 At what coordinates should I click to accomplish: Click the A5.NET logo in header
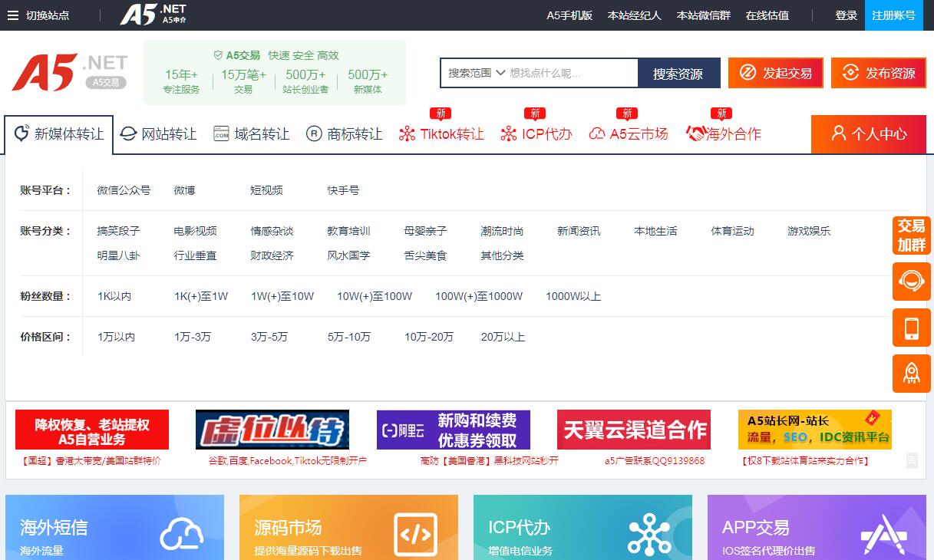pyautogui.click(x=69, y=73)
